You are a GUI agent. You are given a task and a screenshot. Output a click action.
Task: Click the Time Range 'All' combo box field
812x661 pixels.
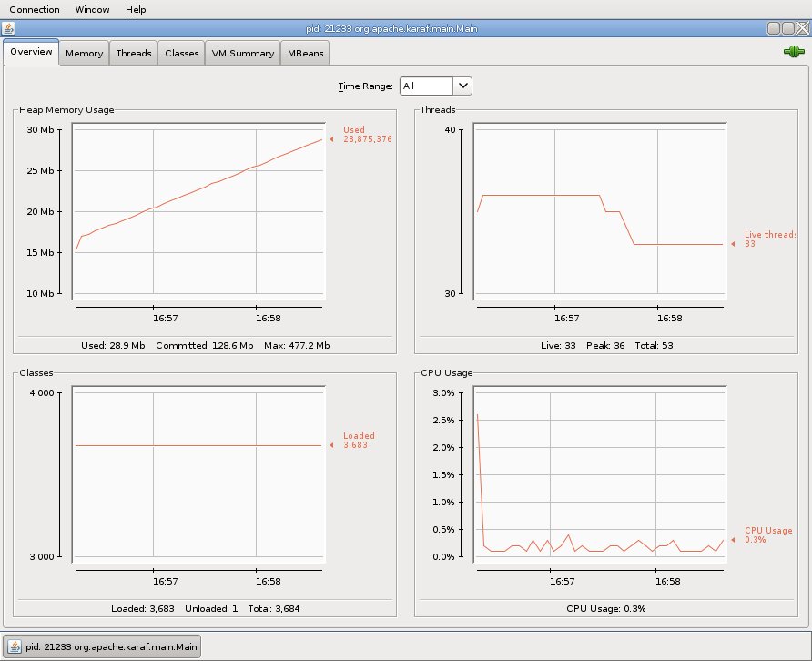click(x=426, y=86)
